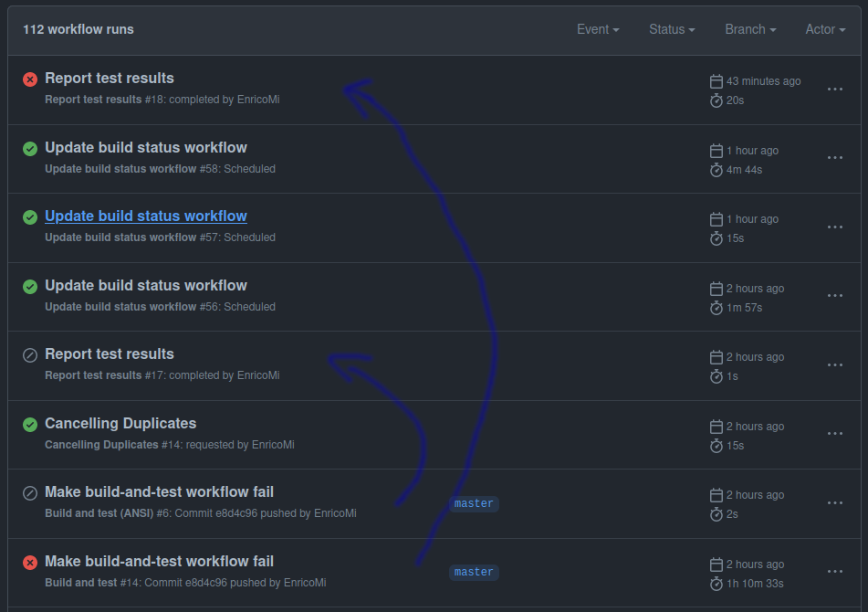Open the Cancelling Duplicates #14 run

click(x=120, y=423)
